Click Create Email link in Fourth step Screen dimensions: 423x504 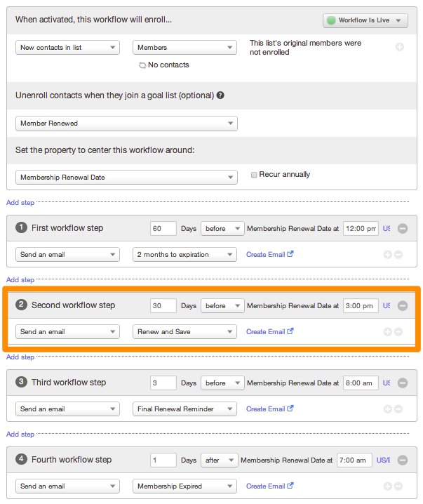click(x=269, y=486)
